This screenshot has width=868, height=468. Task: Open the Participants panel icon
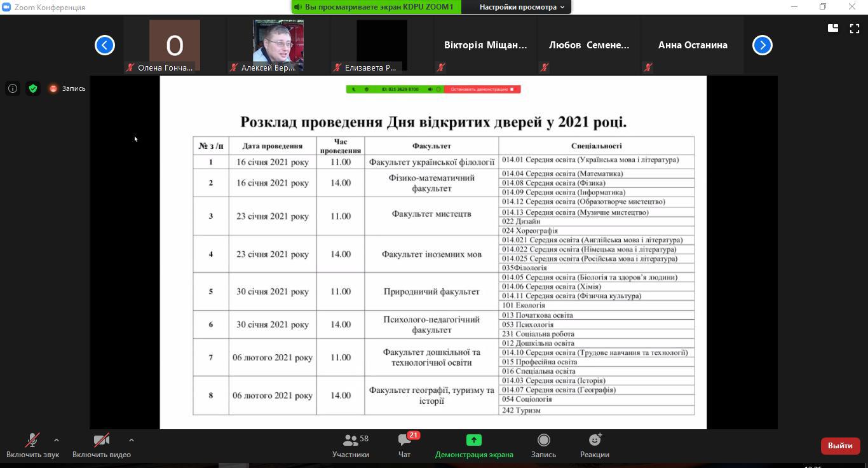tap(350, 440)
